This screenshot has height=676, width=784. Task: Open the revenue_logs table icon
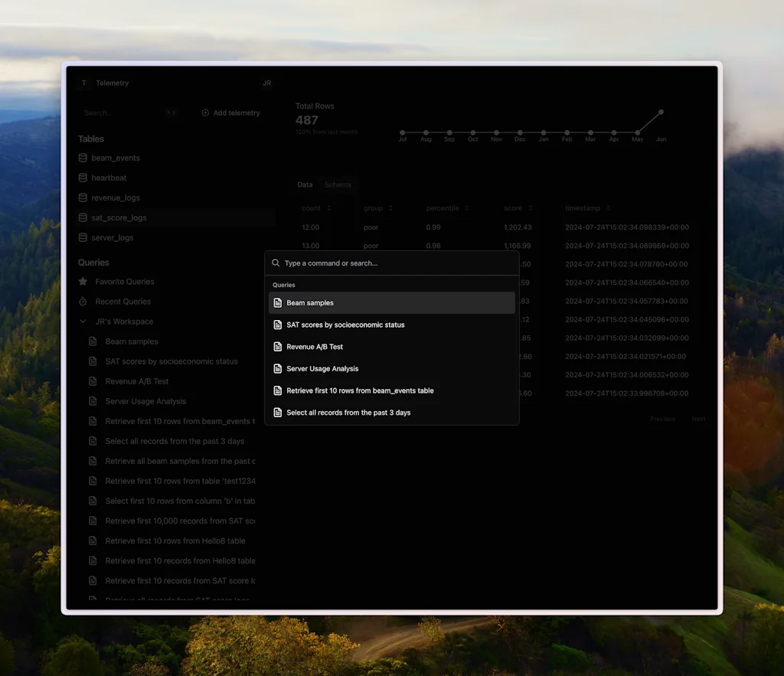[x=83, y=198]
